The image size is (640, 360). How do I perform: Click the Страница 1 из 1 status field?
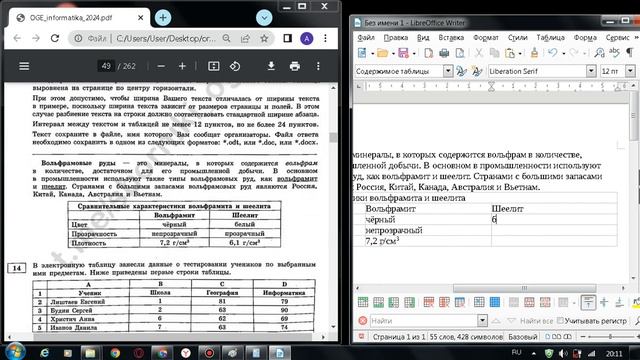[x=398, y=337]
